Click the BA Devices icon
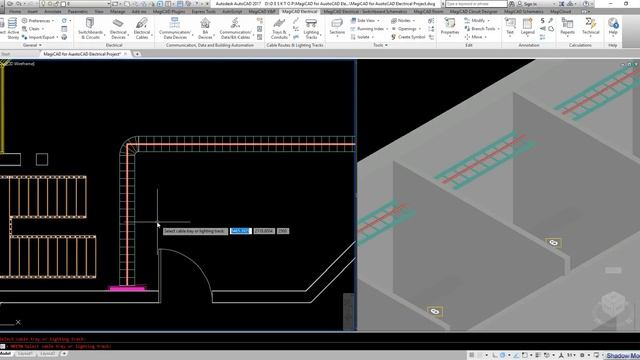This screenshot has width=640, height=360. pos(205,28)
